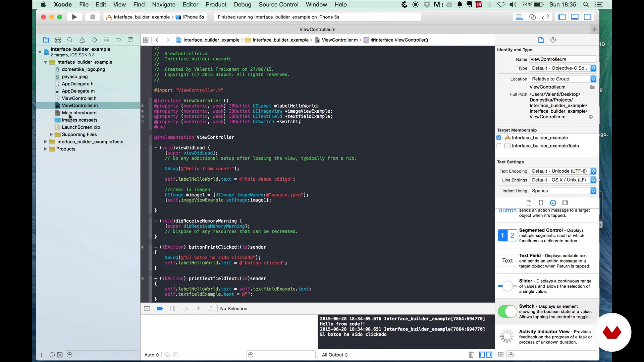Show Media library
The height and width of the screenshot is (362, 644).
(x=565, y=203)
